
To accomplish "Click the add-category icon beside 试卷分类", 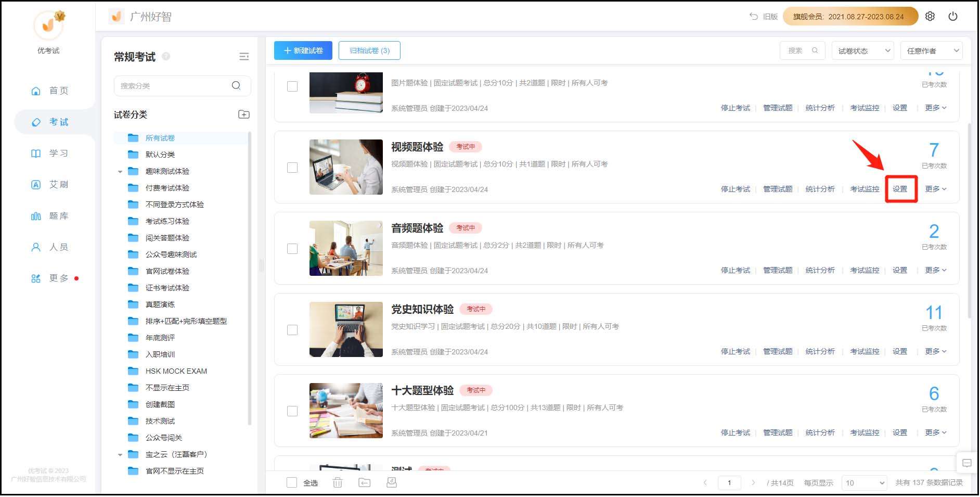I will click(x=243, y=114).
